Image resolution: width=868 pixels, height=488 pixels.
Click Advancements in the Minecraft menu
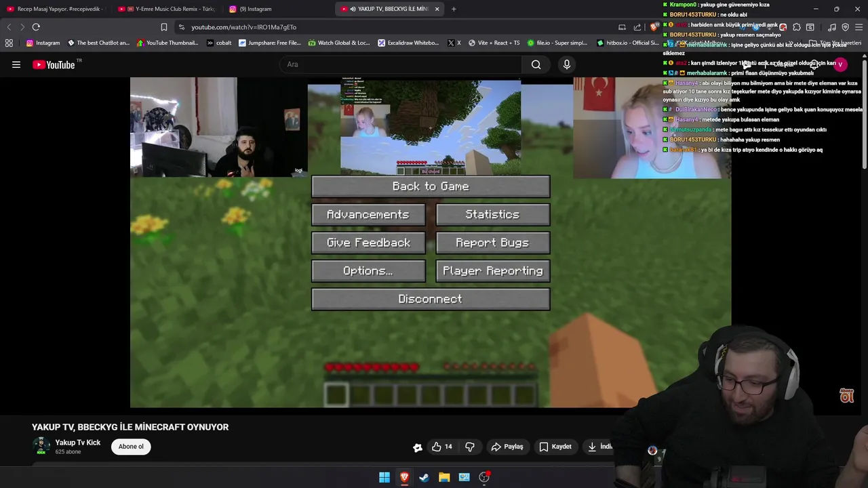click(368, 214)
